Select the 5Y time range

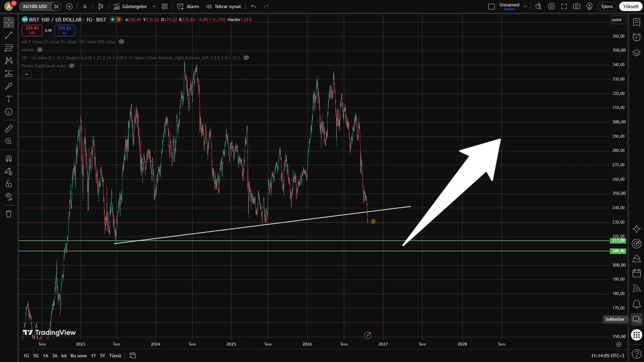pos(102,356)
